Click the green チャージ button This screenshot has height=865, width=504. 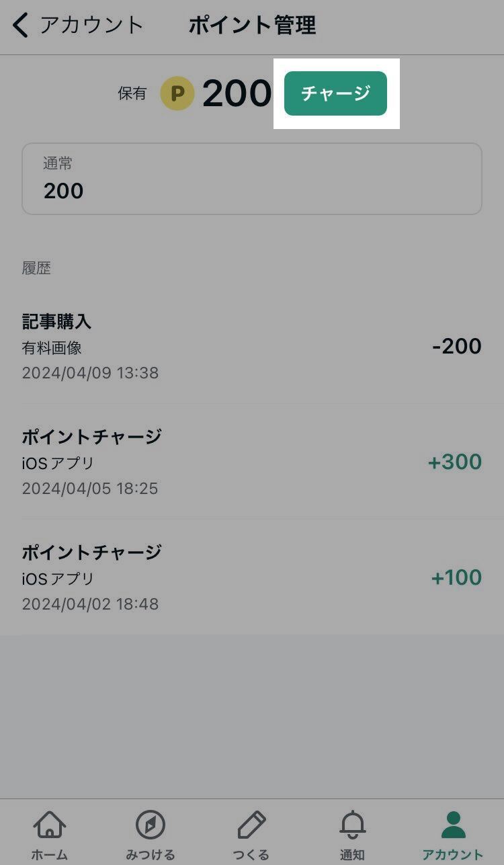(335, 93)
